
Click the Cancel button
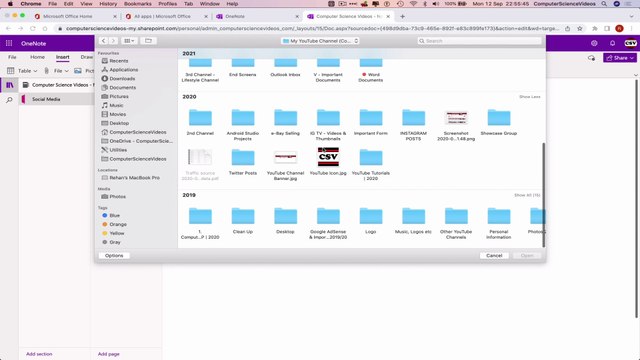[494, 256]
